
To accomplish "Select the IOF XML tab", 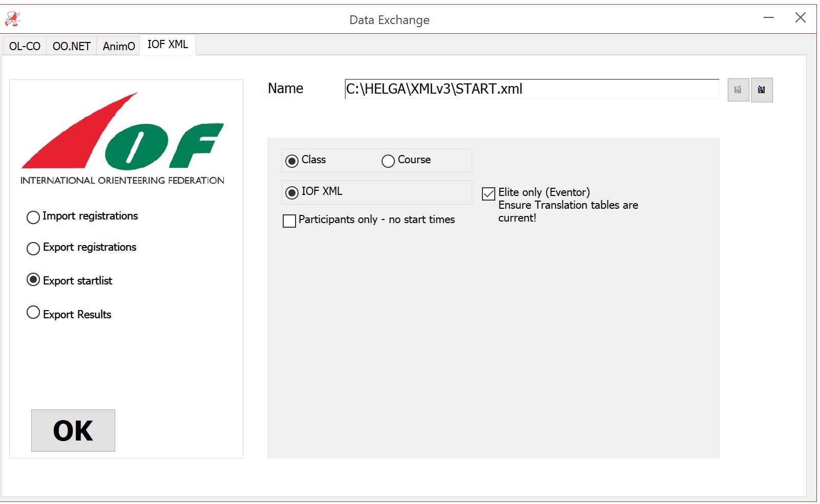I will coord(167,45).
